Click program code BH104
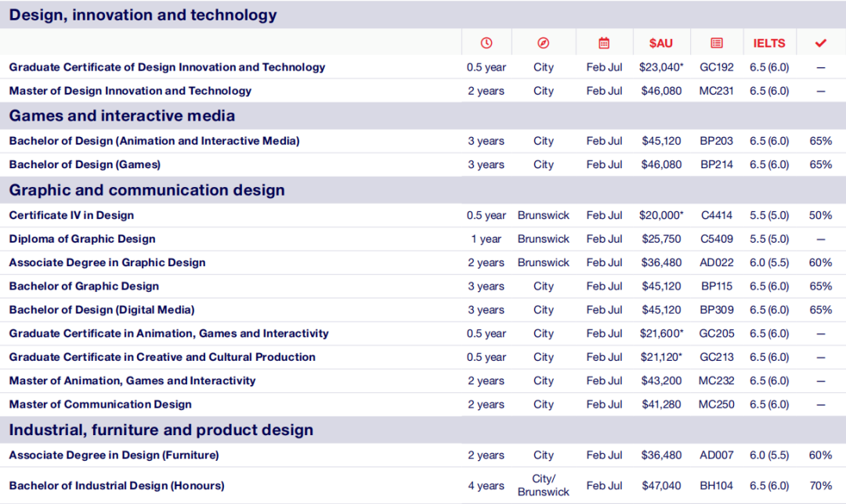The width and height of the screenshot is (846, 504). [x=717, y=486]
